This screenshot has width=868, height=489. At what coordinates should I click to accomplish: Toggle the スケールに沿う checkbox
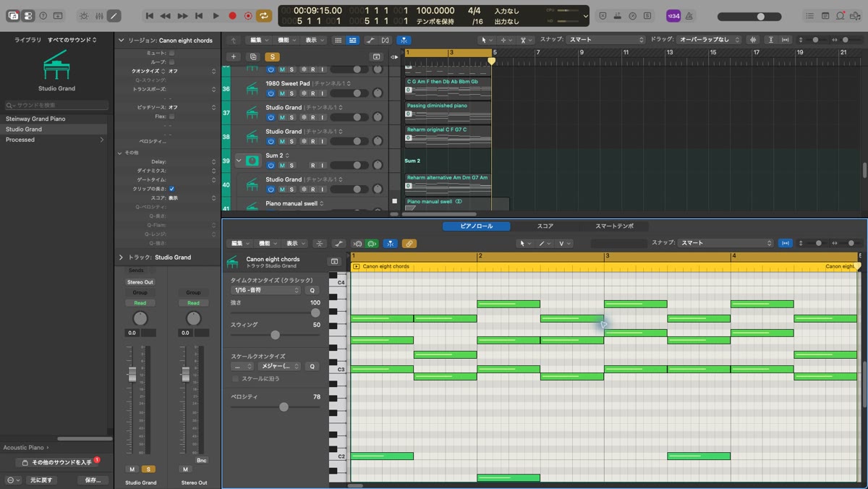[x=235, y=378]
